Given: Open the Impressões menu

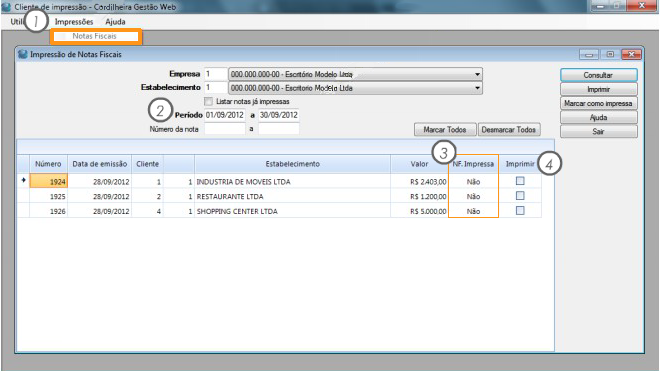Looking at the screenshot, I should pos(74,21).
